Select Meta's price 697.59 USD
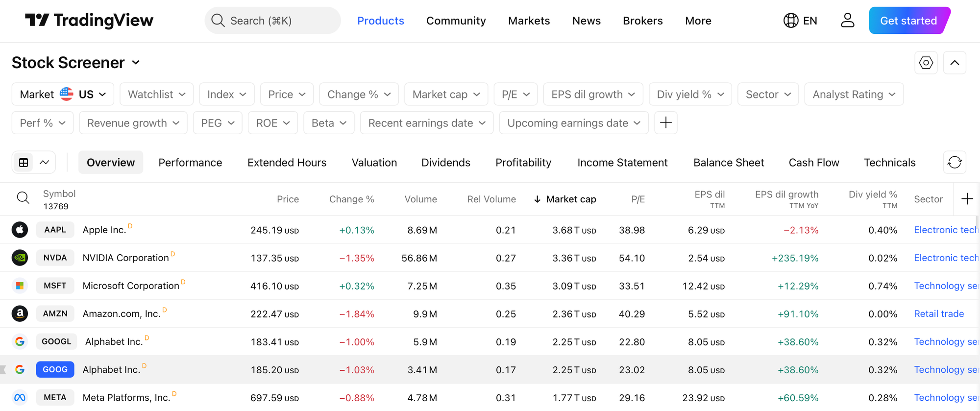 click(274, 398)
